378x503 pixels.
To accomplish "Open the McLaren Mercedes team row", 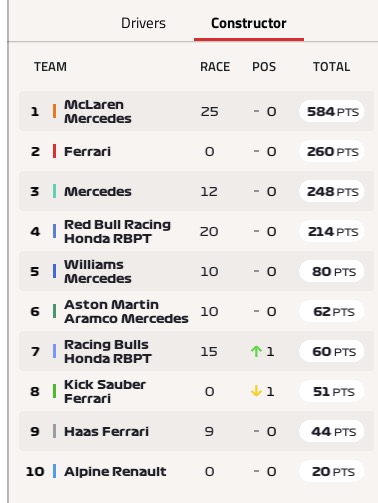I will pyautogui.click(x=196, y=111).
